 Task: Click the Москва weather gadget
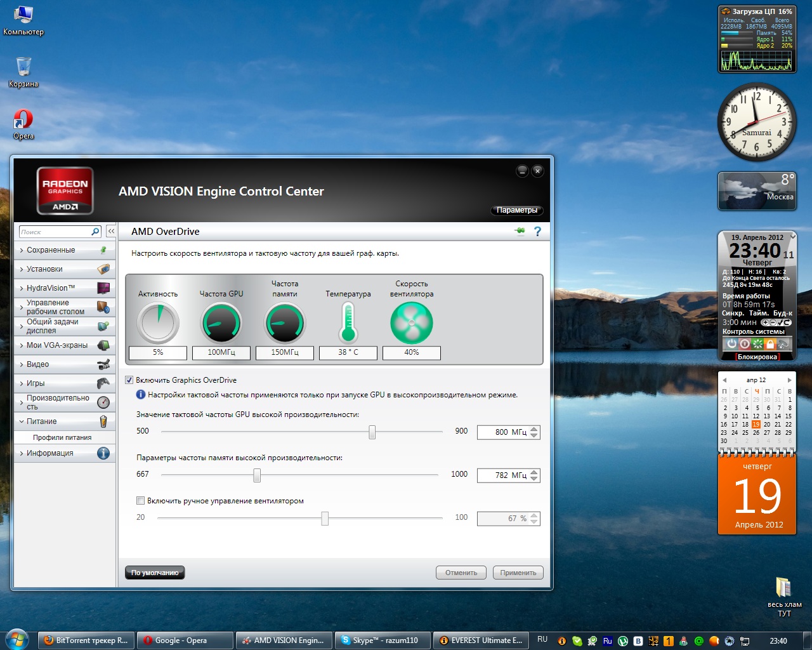[x=757, y=191]
